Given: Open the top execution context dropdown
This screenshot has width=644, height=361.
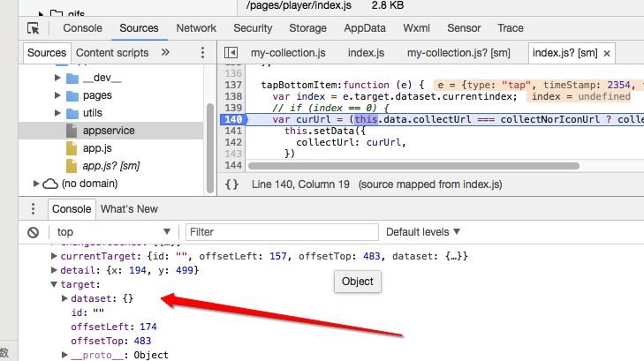Looking at the screenshot, I should (114, 232).
